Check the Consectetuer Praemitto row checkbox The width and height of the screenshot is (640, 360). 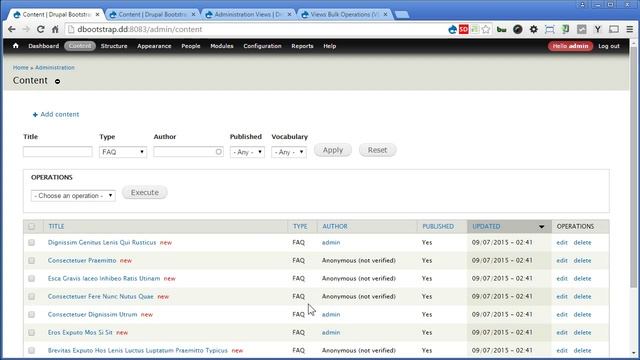pyautogui.click(x=31, y=260)
